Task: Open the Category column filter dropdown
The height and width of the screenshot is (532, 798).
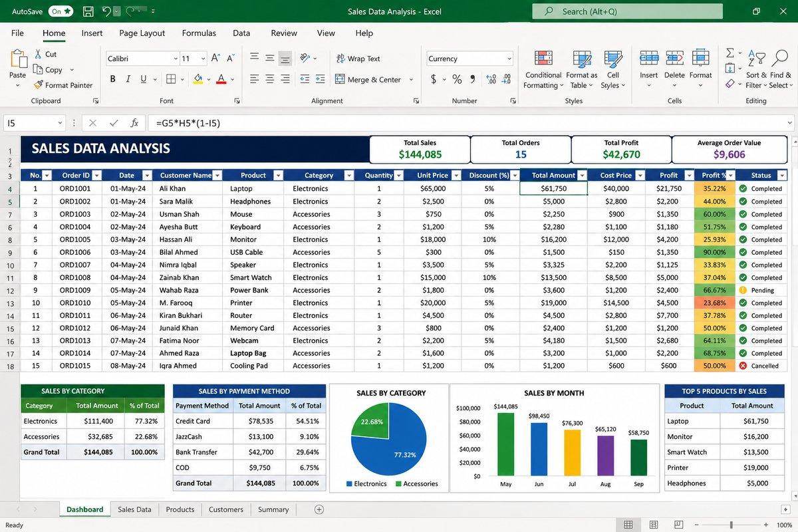Action: pyautogui.click(x=349, y=176)
